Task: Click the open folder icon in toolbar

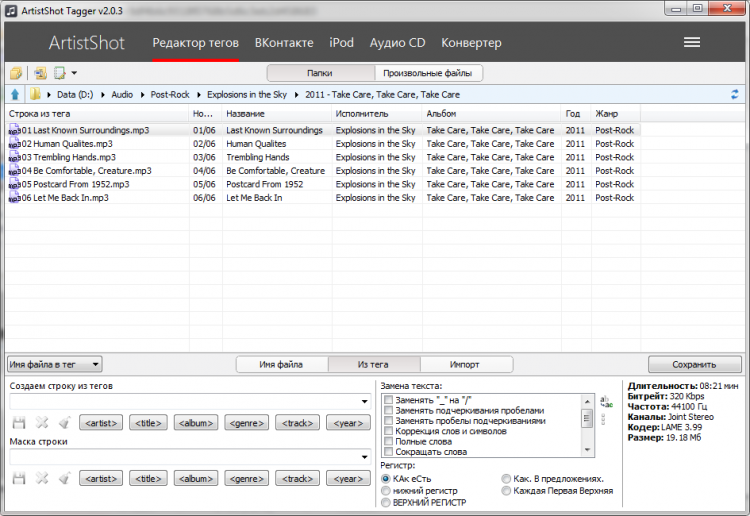Action: (16, 73)
